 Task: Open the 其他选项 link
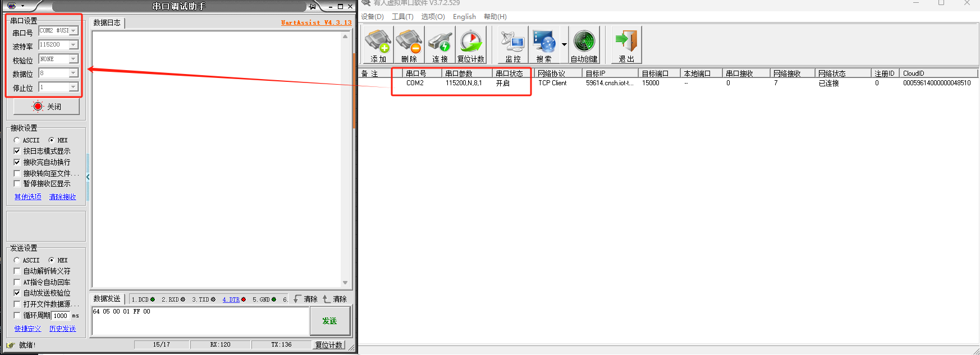tap(28, 197)
